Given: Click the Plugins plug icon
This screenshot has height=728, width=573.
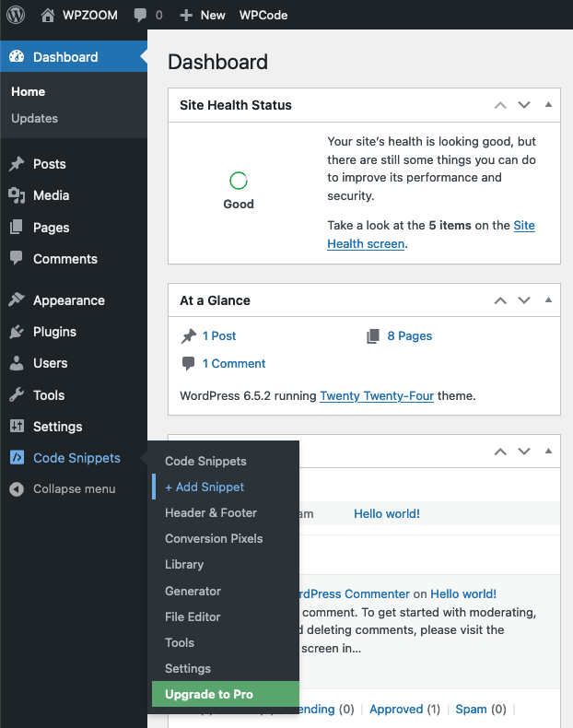Looking at the screenshot, I should pyautogui.click(x=17, y=332).
